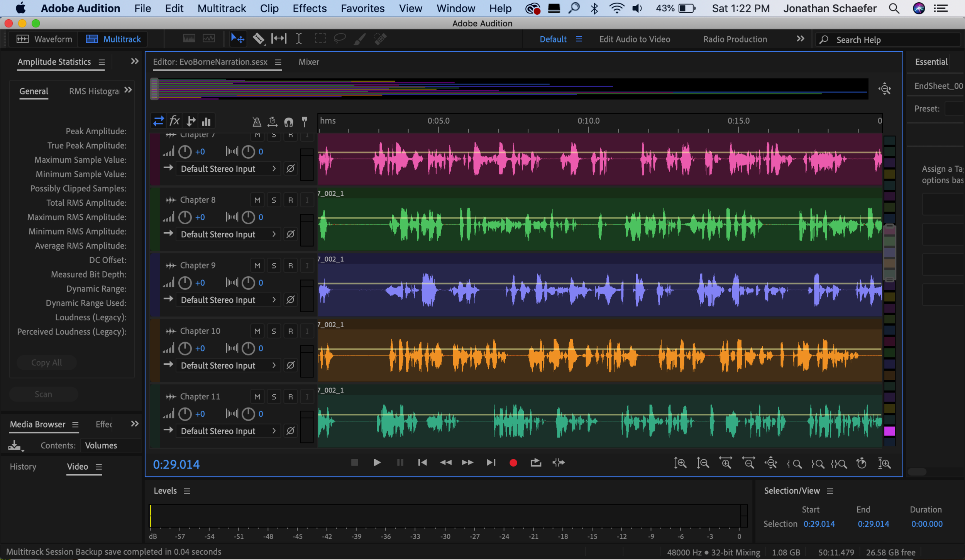
Task: Adjust Chapter 8 volume knob
Action: tap(185, 217)
